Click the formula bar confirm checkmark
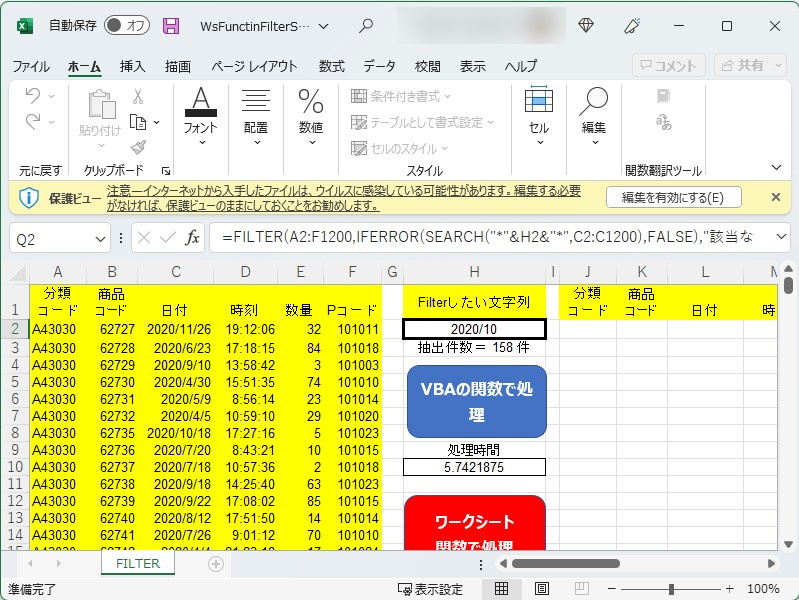799x600 pixels. coord(167,238)
